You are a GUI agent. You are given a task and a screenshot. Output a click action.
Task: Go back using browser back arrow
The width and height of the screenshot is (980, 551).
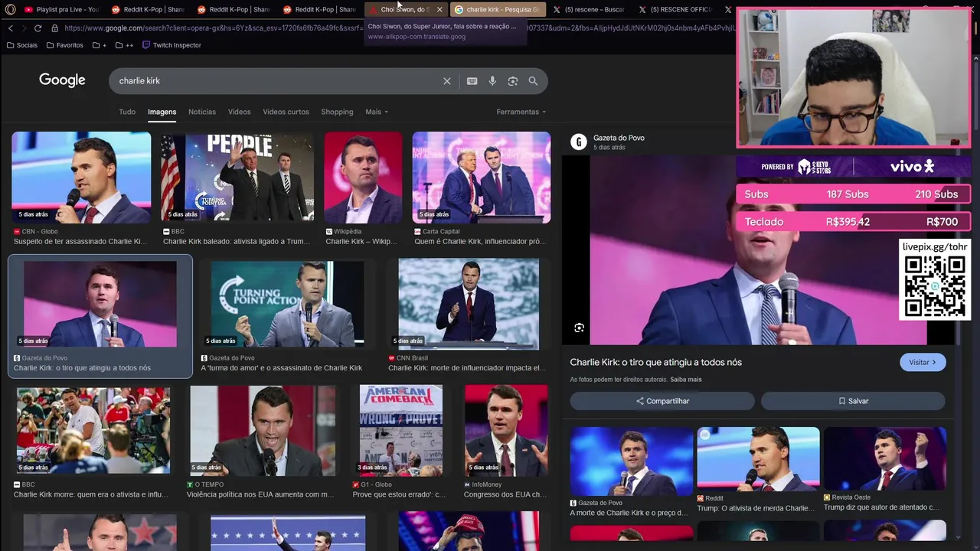[x=11, y=28]
